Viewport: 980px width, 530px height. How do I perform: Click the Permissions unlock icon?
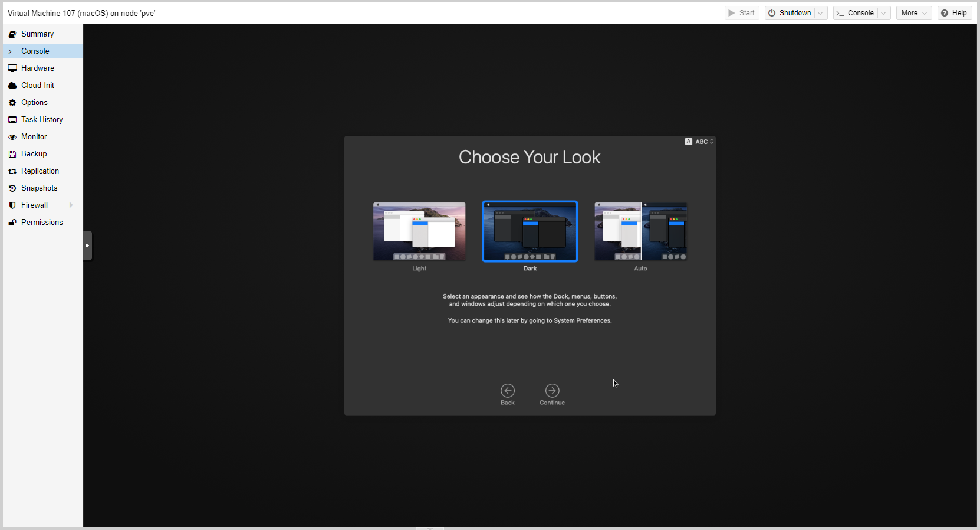click(12, 223)
